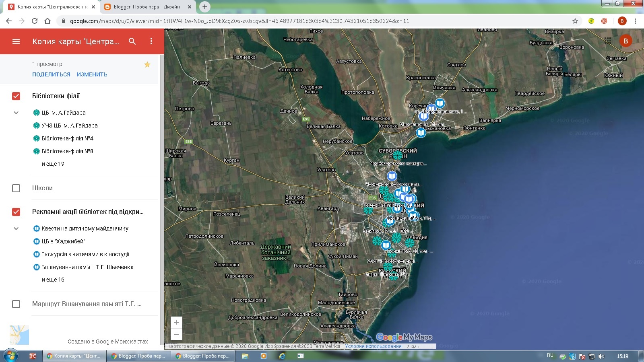Click the address bar URL field
The image size is (644, 362).
(314, 21)
